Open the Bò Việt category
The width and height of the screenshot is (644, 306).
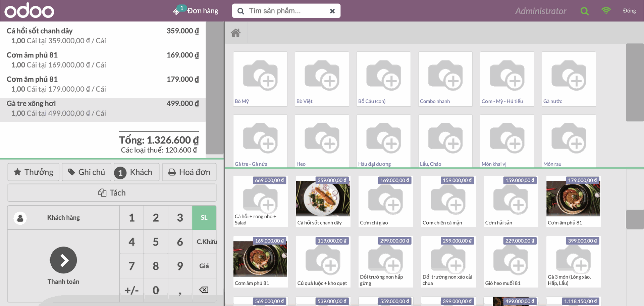(322, 79)
